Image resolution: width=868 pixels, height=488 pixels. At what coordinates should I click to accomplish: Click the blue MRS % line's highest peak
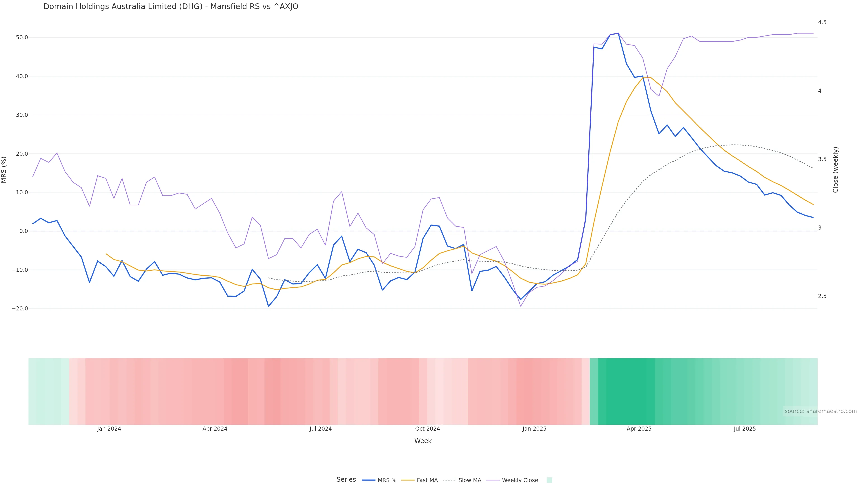pos(618,33)
